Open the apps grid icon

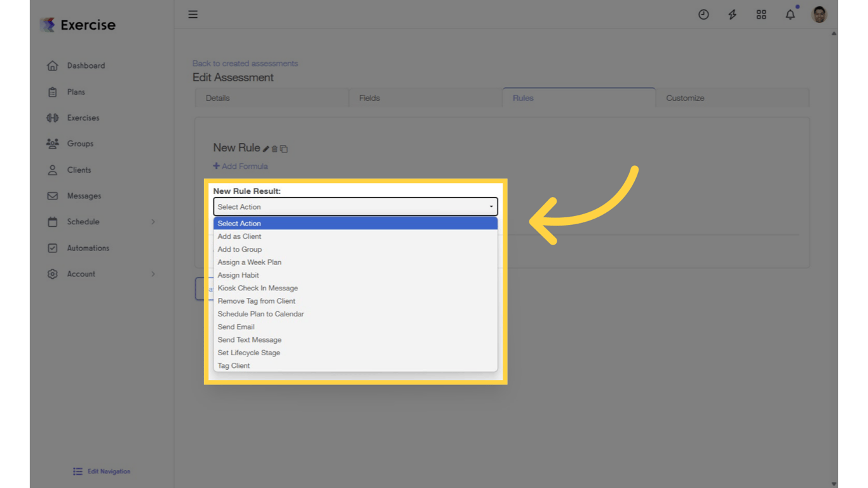(x=761, y=14)
